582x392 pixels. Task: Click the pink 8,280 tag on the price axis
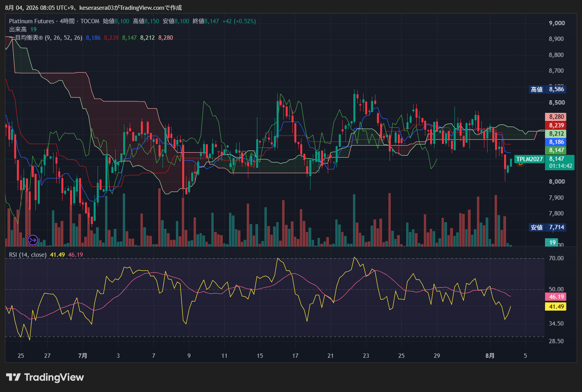click(x=557, y=117)
